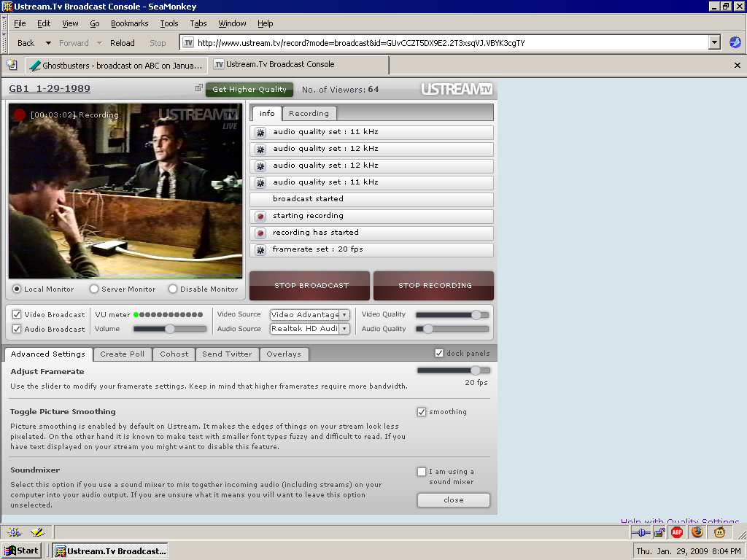Click the Firefox globe icon in status bar
This screenshot has height=560, width=747.
(x=697, y=532)
